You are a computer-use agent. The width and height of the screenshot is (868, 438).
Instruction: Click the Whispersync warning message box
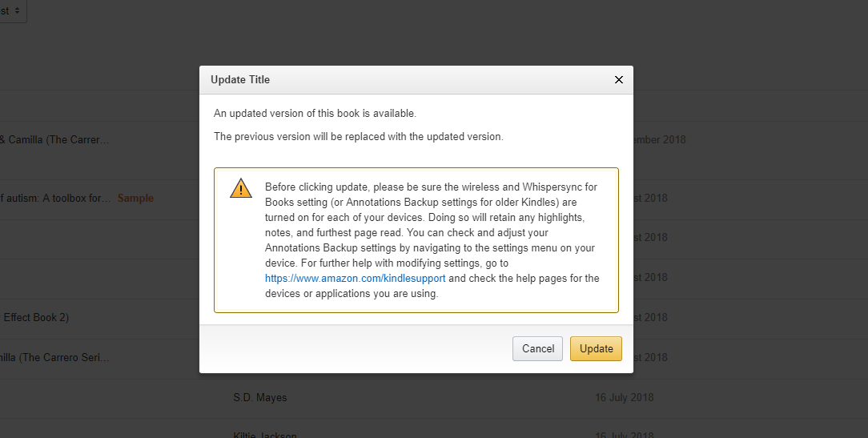pyautogui.click(x=416, y=240)
